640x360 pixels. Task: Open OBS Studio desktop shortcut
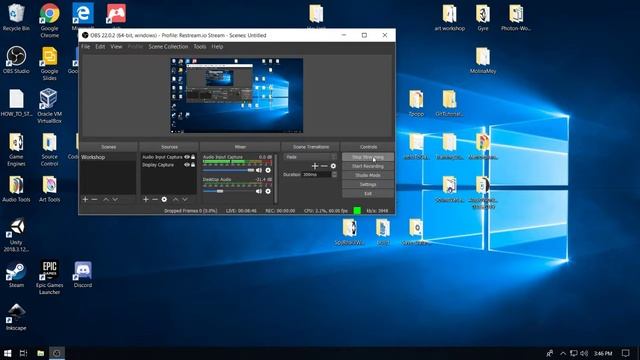16,60
